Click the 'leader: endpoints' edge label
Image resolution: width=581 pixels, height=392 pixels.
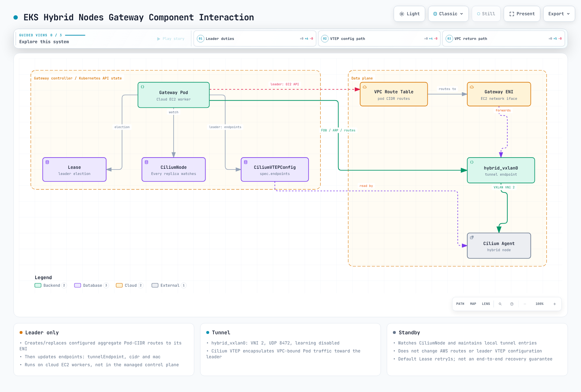point(225,127)
